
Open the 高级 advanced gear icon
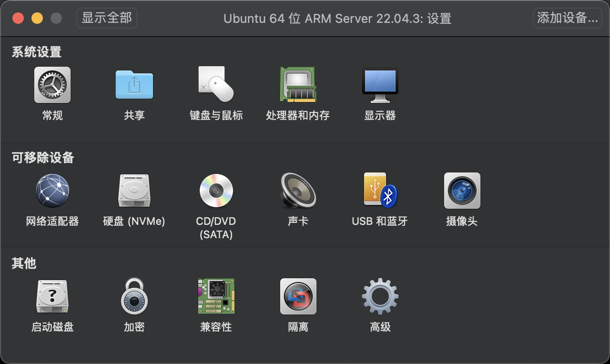pyautogui.click(x=380, y=296)
